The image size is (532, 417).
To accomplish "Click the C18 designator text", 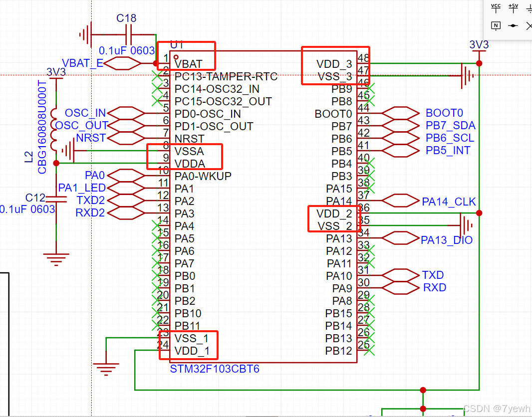I will coord(126,18).
